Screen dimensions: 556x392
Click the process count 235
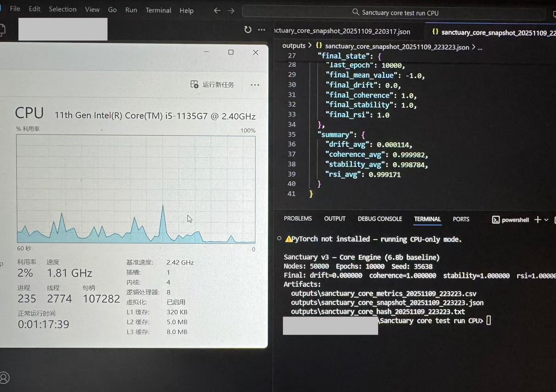27,298
